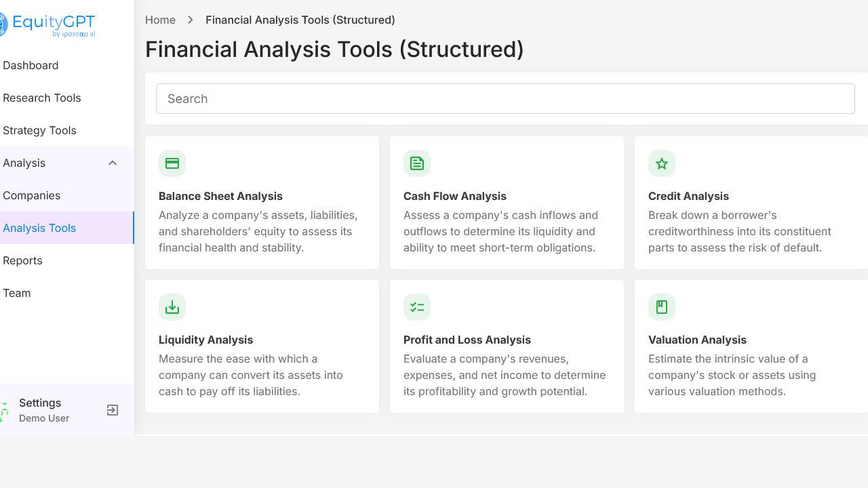868x488 pixels.
Task: Click into the Search field
Action: [x=505, y=99]
